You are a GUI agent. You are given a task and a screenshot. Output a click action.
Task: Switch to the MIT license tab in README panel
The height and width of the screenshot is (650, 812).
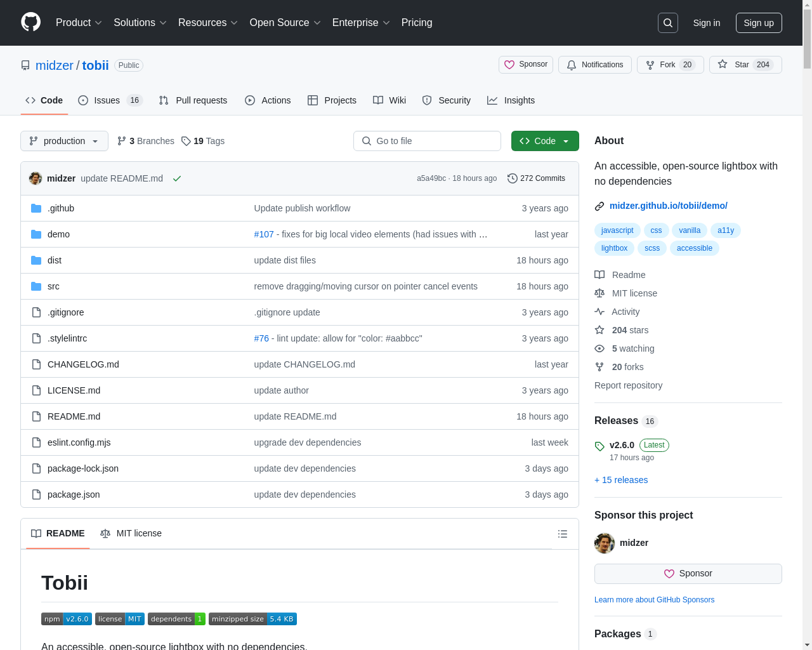[131, 533]
